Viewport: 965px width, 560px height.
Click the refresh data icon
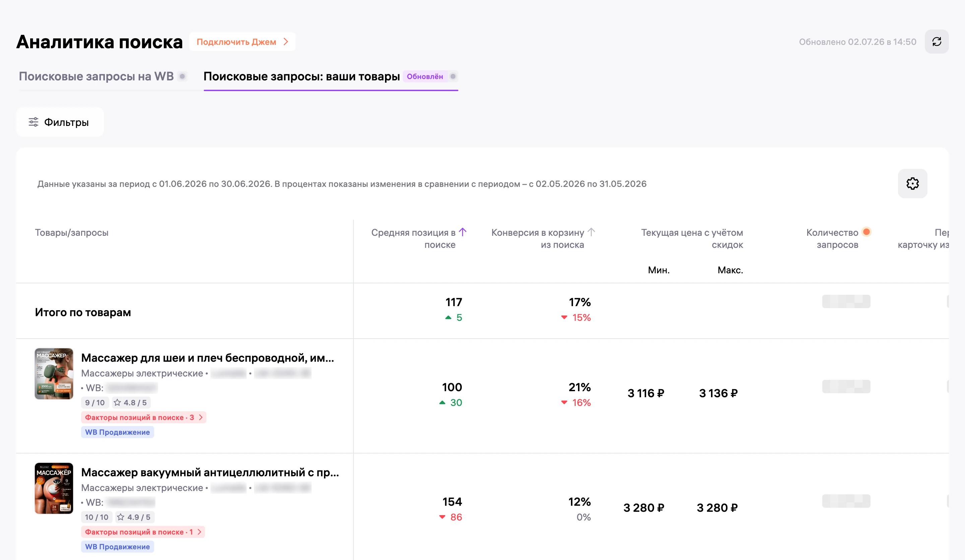(936, 42)
